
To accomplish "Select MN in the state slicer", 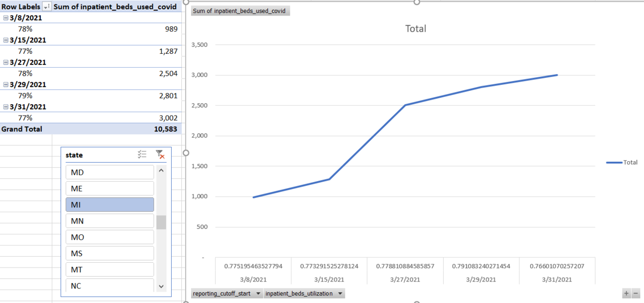I will click(109, 221).
